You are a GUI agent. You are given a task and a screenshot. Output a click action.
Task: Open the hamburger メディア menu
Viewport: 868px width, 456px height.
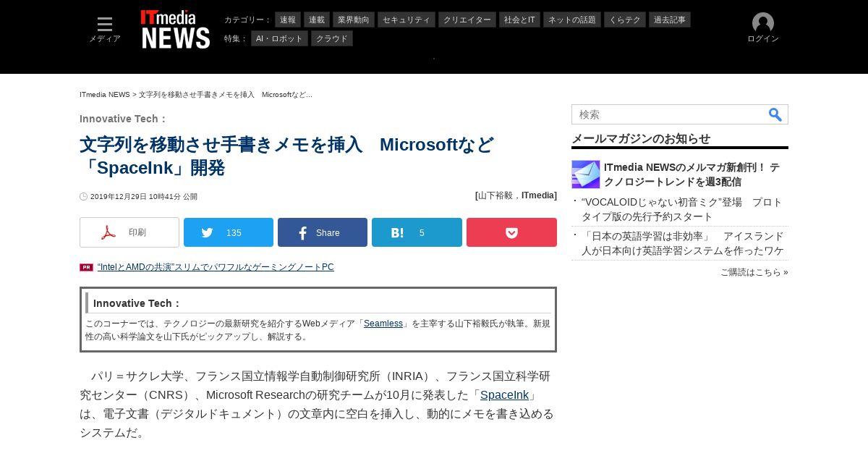105,30
